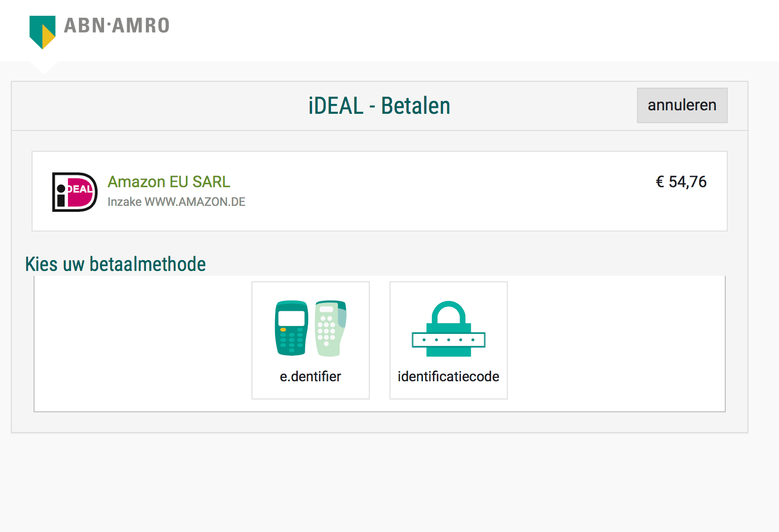779x532 pixels.
Task: Click the ABN AMRO shield logo
Action: pos(42,32)
